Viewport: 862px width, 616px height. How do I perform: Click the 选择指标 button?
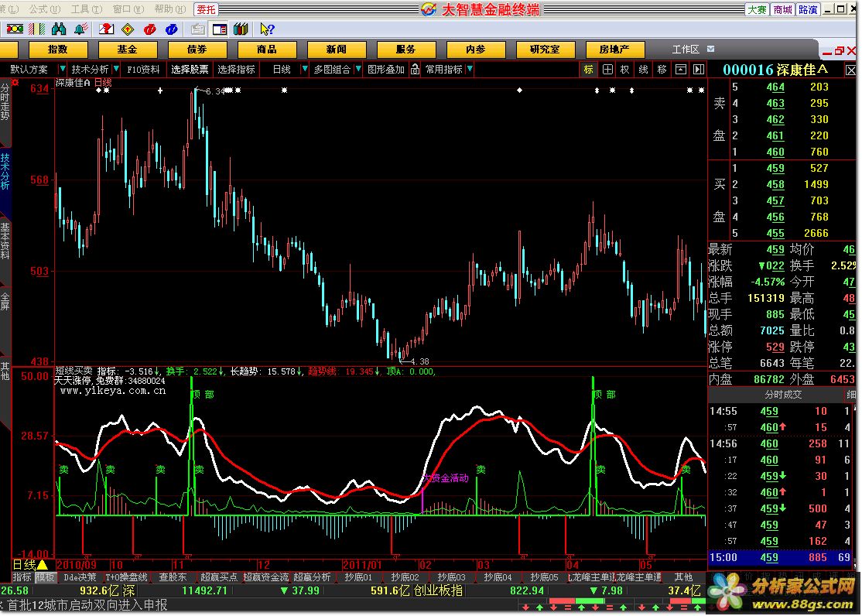point(236,70)
